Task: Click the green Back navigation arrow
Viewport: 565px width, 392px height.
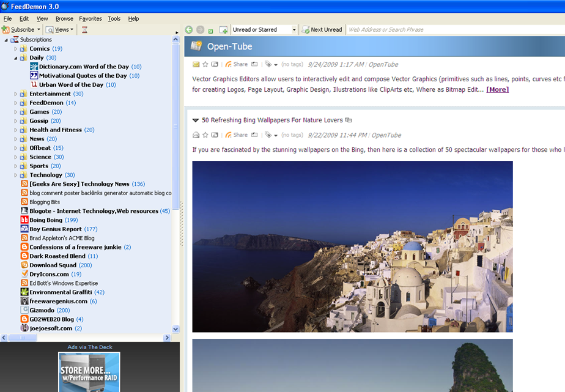Action: pyautogui.click(x=189, y=29)
